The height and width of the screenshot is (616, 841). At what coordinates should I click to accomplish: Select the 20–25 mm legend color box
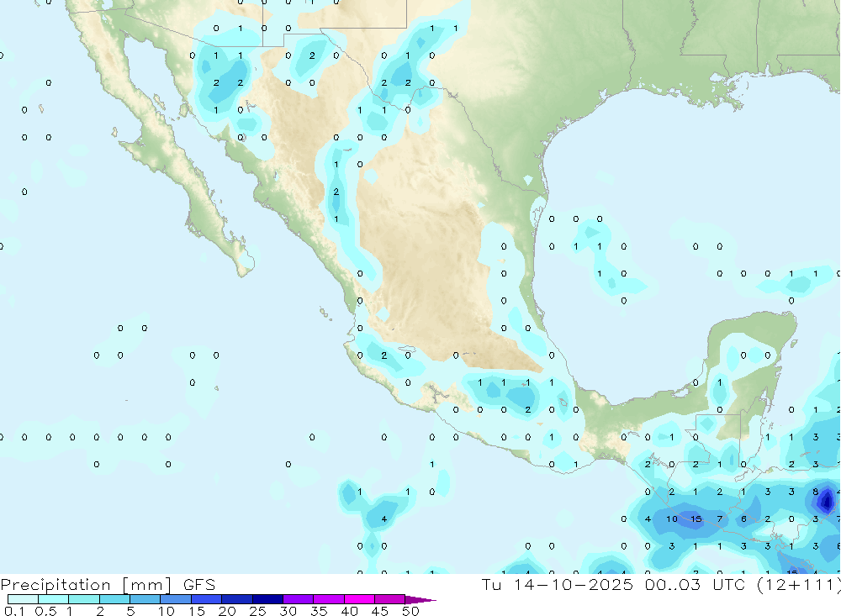click(237, 599)
